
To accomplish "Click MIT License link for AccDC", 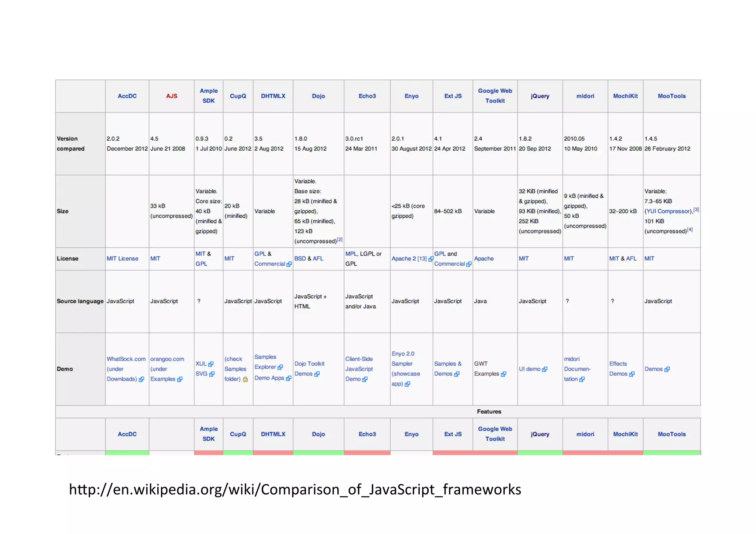I will pyautogui.click(x=123, y=258).
